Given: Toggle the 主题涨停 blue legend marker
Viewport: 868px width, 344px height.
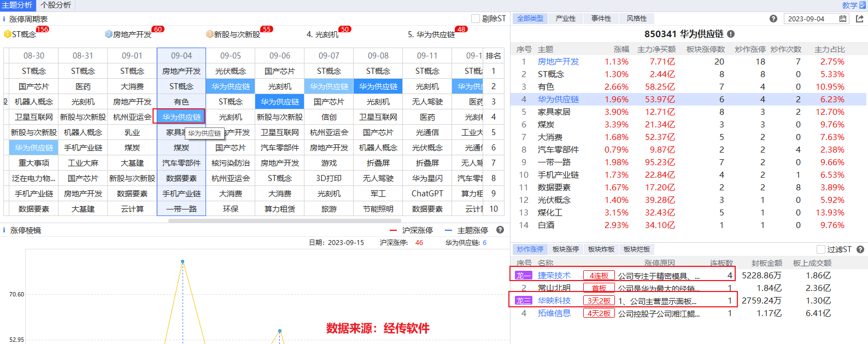Looking at the screenshot, I should coord(449,230).
